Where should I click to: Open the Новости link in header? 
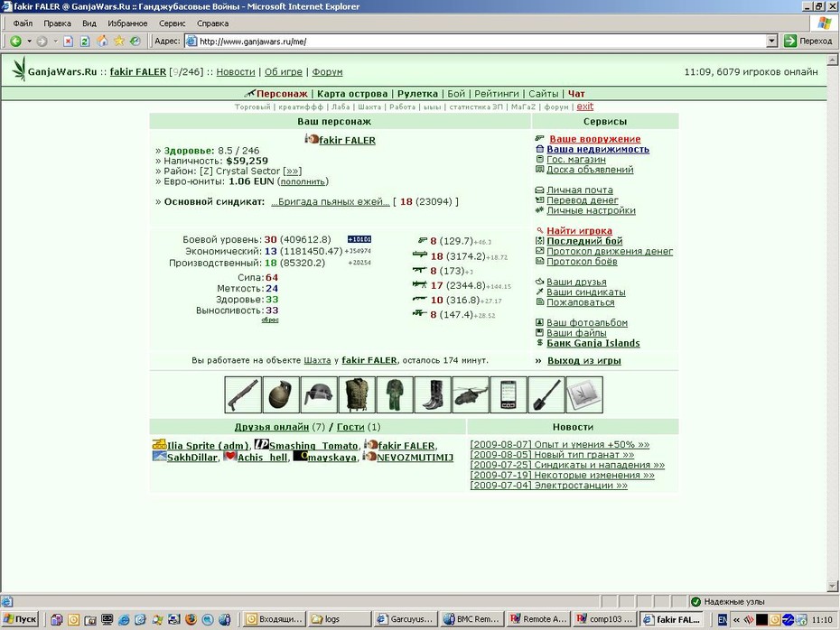pos(236,71)
